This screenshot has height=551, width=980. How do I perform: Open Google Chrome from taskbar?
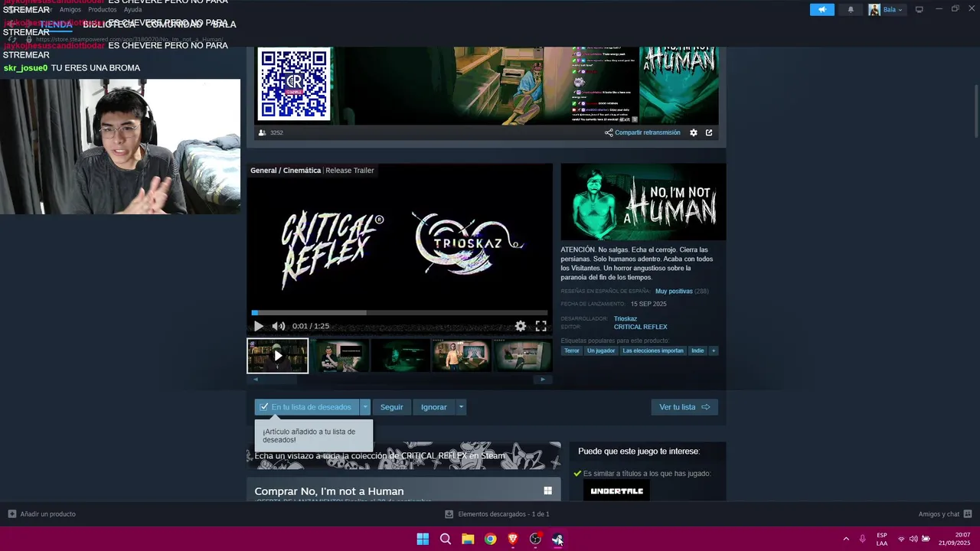(x=490, y=539)
